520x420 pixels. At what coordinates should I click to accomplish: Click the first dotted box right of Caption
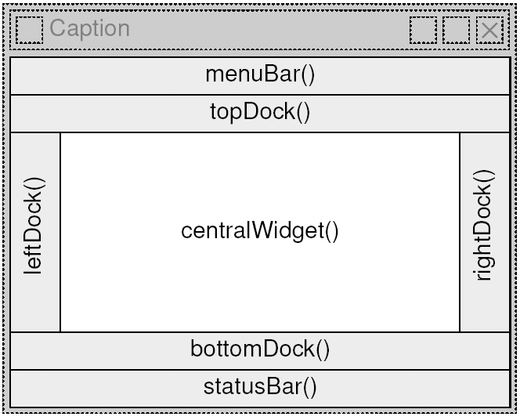423,31
